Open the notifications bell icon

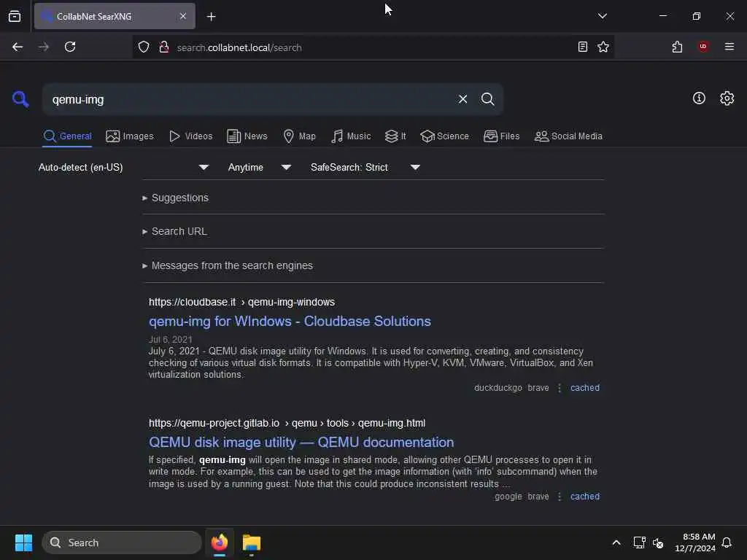727,542
